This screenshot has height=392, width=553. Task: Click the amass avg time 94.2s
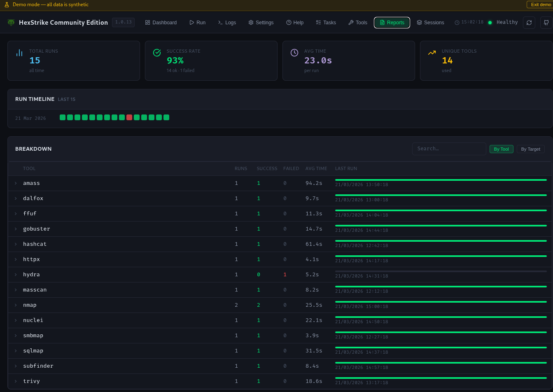pyautogui.click(x=314, y=183)
